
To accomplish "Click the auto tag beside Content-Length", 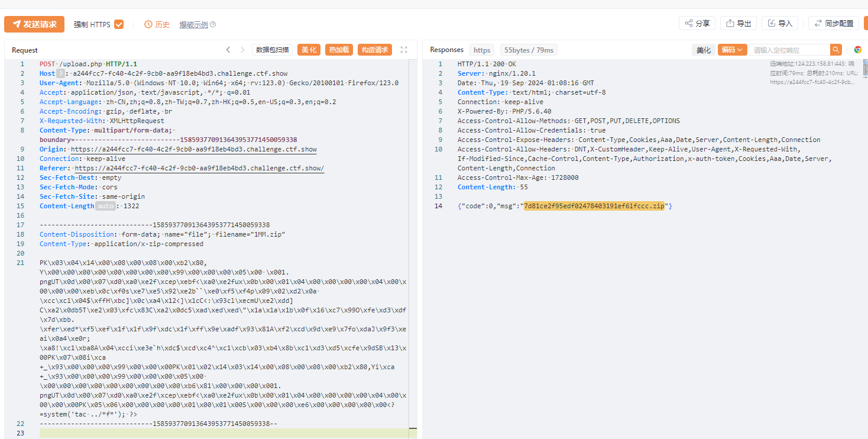I will coord(105,206).
